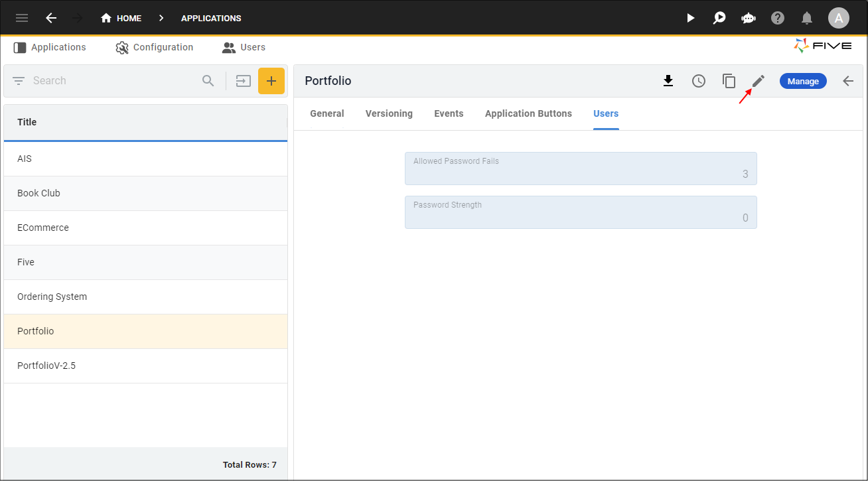The width and height of the screenshot is (868, 481).
Task: Open the inspector magnifier chat icon
Action: (x=719, y=18)
